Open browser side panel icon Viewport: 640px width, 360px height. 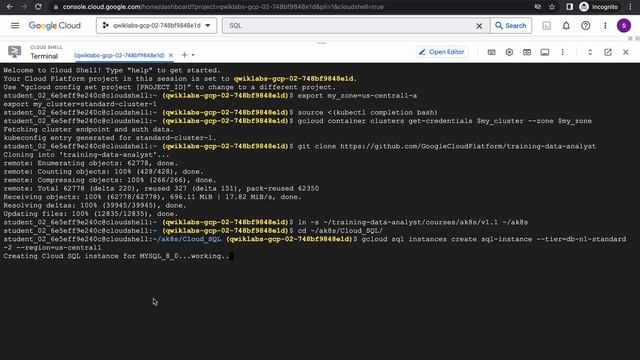569,7
